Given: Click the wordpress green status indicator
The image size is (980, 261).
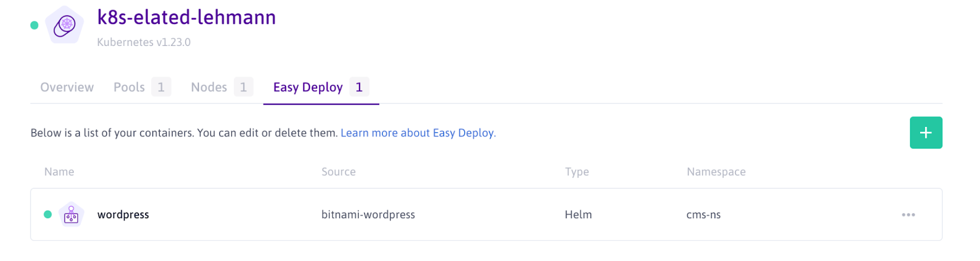Looking at the screenshot, I should [x=48, y=214].
